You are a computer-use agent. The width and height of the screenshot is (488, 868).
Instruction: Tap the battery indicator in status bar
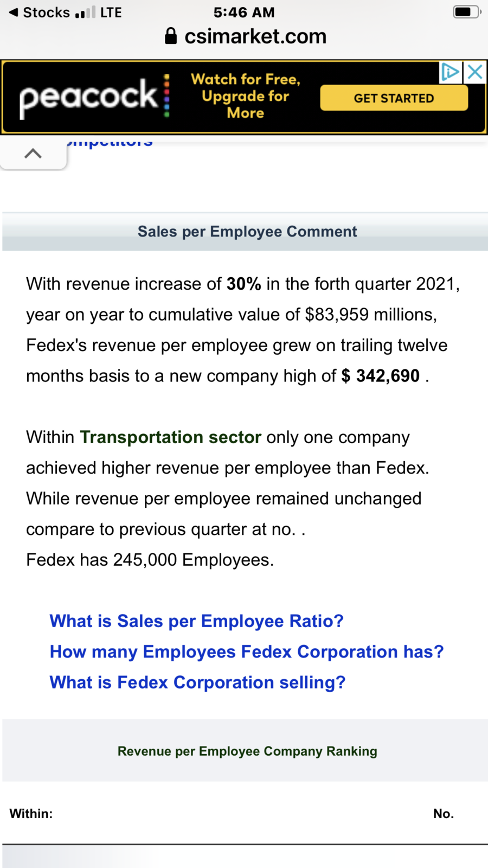pyautogui.click(x=467, y=12)
